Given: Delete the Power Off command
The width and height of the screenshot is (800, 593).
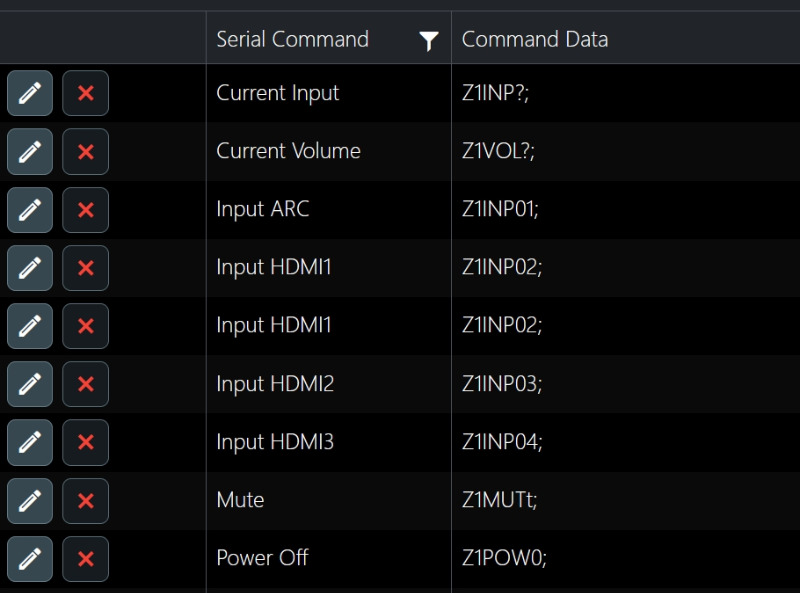Looking at the screenshot, I should [x=85, y=559].
